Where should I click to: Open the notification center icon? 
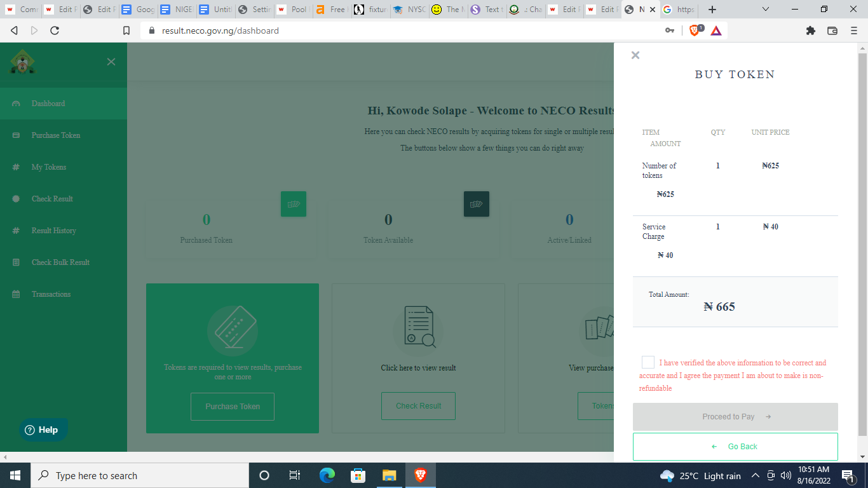coord(848,475)
